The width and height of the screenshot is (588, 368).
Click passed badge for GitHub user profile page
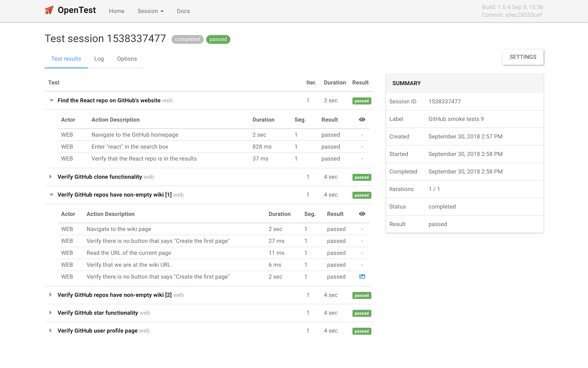tap(362, 331)
